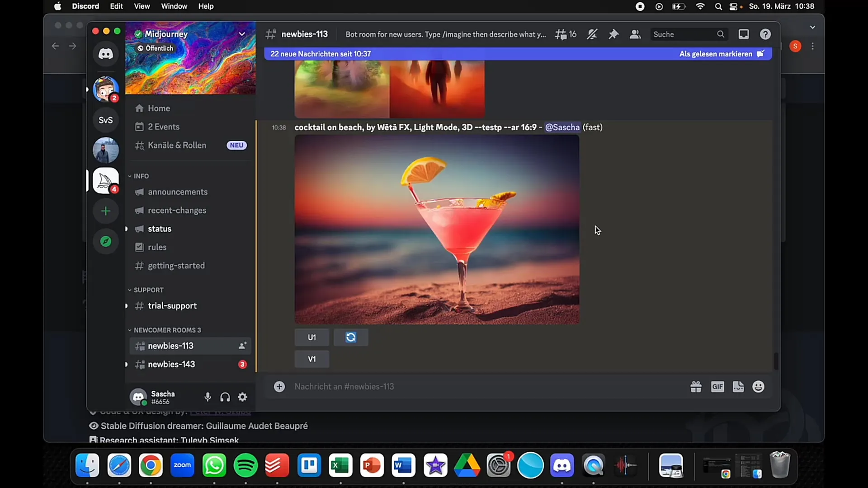Show pinned messages pin icon
The width and height of the screenshot is (868, 488).
[613, 34]
